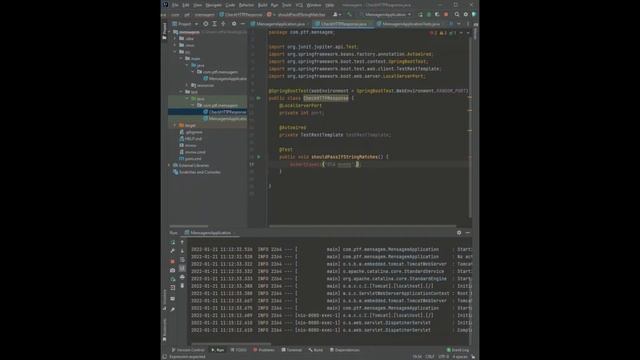
Task: Open Version Control tool window
Action: 188,350
